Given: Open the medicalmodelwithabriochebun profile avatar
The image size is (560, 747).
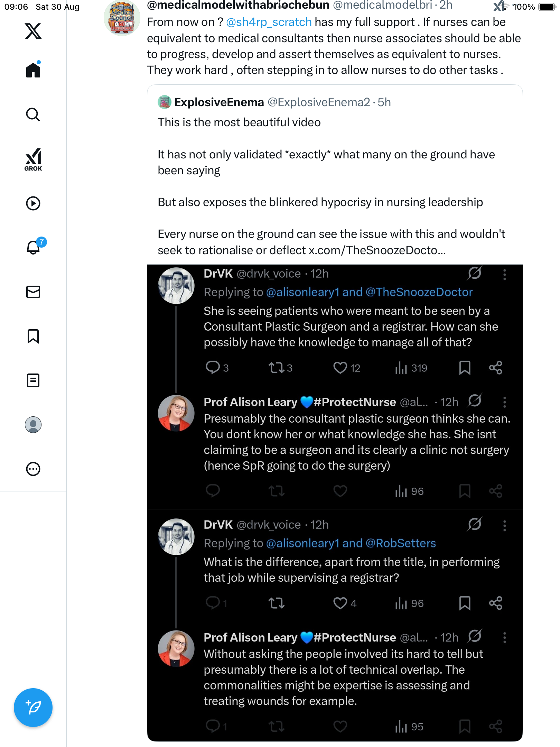Looking at the screenshot, I should point(122,18).
